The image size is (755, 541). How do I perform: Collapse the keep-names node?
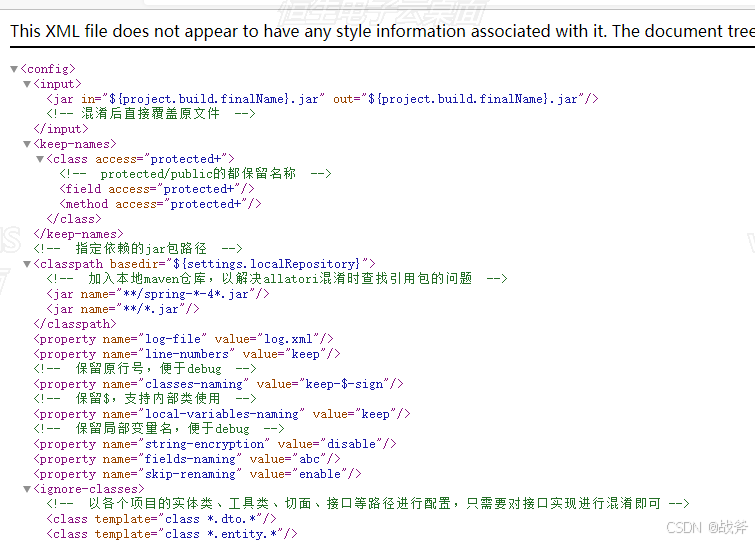[x=27, y=144]
